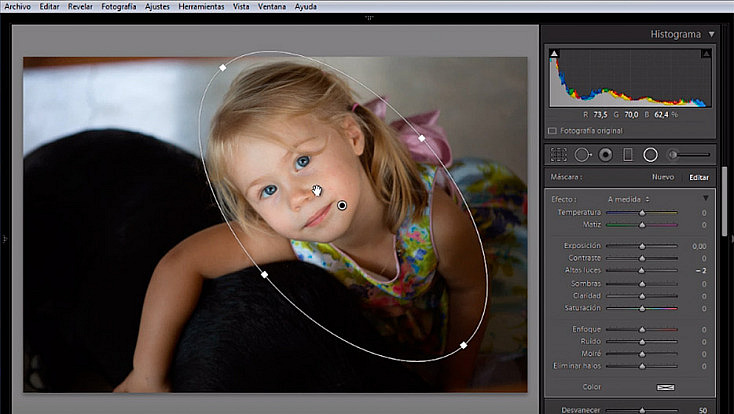The height and width of the screenshot is (414, 734).
Task: Open the Herramientas menu
Action: point(201,7)
